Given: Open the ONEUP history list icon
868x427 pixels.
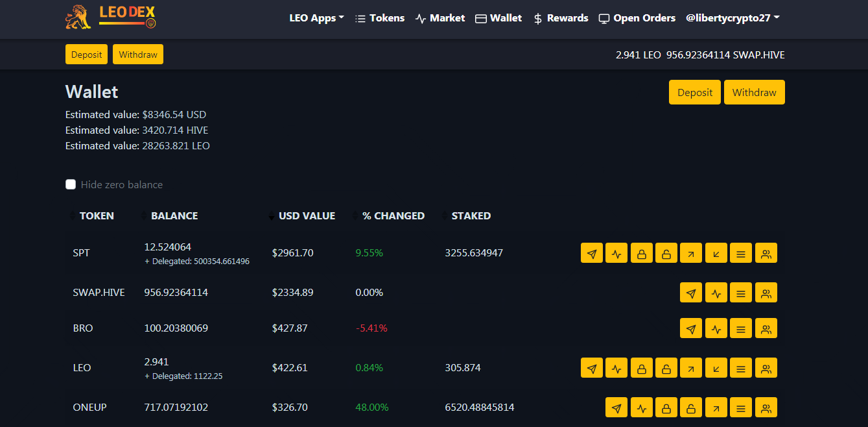Looking at the screenshot, I should (x=741, y=408).
